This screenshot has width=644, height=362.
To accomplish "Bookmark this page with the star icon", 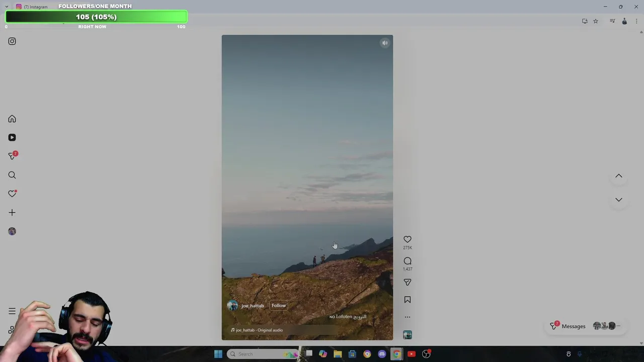I will point(596,21).
